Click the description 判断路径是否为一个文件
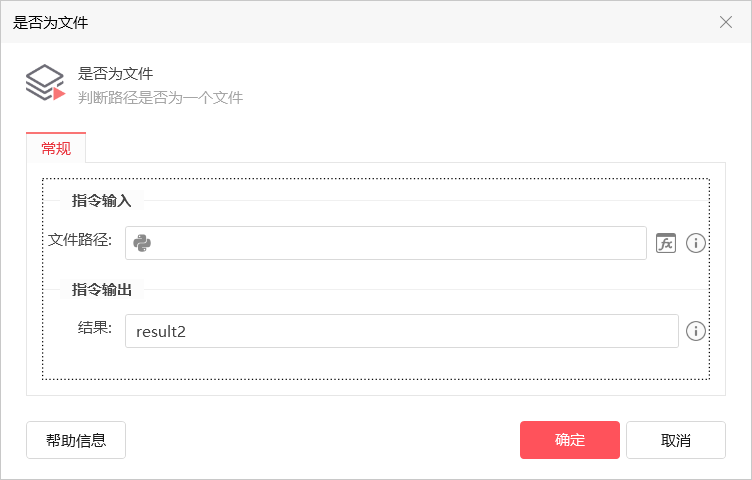Viewport: 752px width, 480px height. point(160,98)
